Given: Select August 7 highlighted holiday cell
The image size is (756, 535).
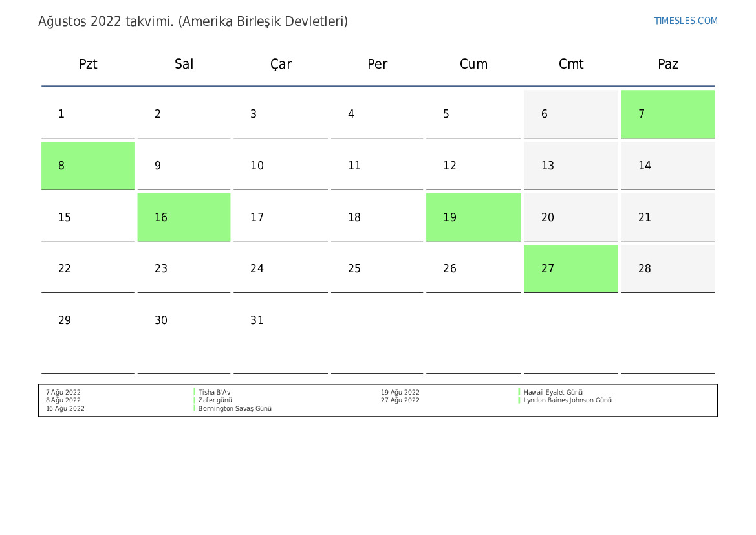Looking at the screenshot, I should pyautogui.click(x=667, y=115).
